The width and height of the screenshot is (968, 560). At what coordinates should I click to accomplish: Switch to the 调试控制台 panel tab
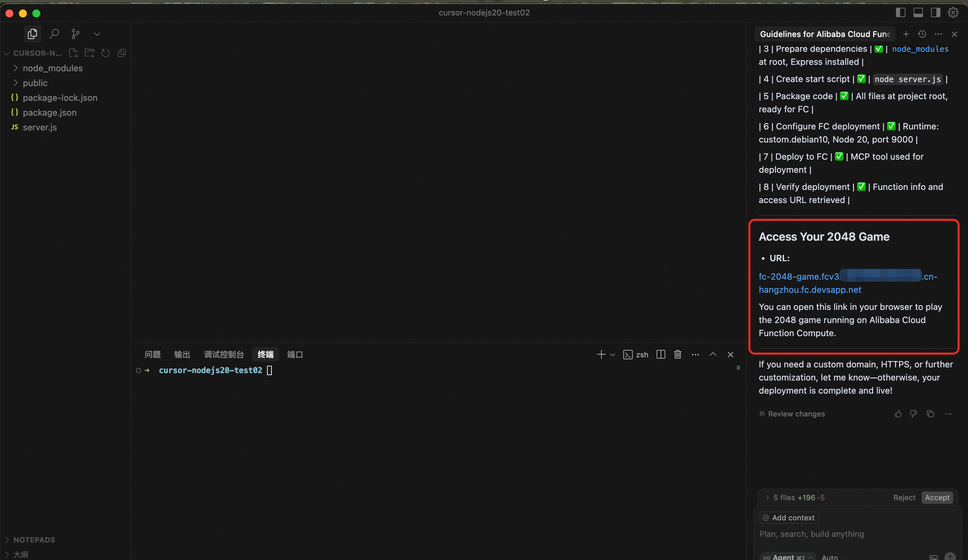tap(224, 354)
